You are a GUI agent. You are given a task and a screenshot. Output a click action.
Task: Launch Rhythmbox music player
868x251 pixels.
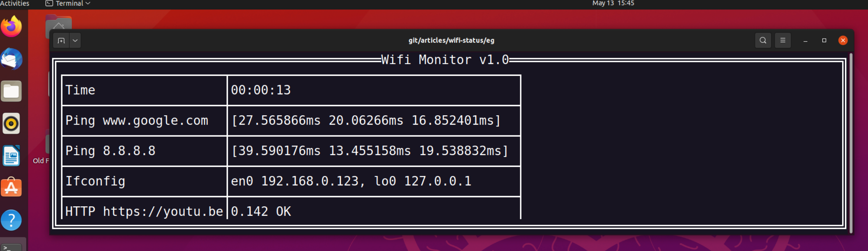click(11, 123)
